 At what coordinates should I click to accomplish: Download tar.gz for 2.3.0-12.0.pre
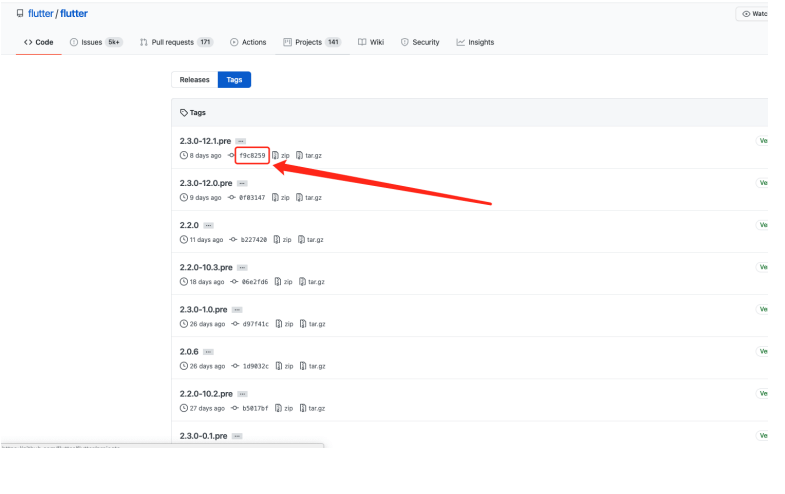(309, 198)
